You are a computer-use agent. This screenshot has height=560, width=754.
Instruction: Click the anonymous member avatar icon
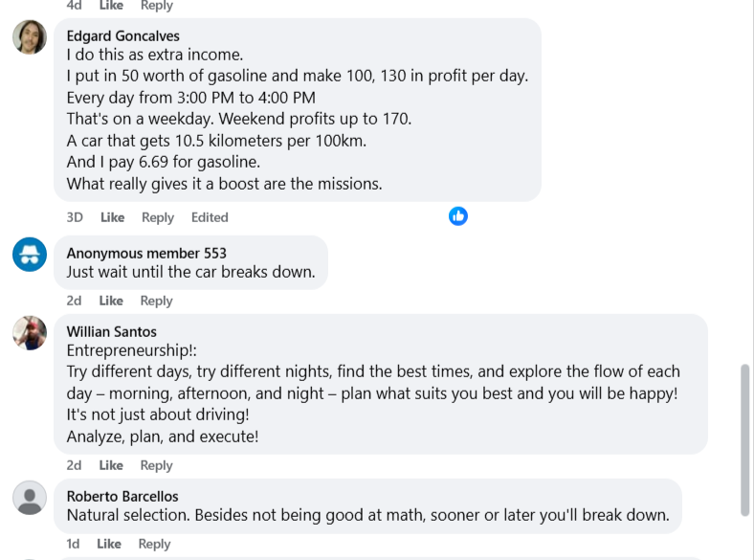[30, 255]
